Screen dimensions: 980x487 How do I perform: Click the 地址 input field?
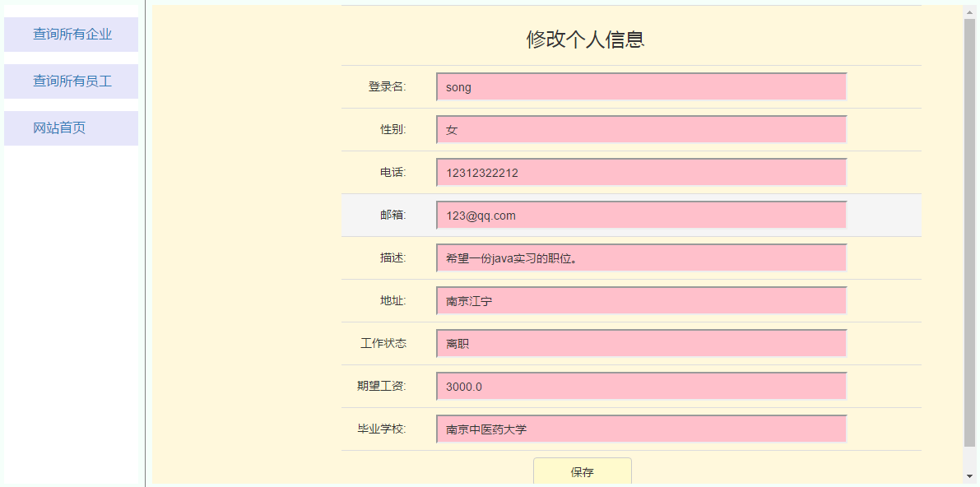641,301
